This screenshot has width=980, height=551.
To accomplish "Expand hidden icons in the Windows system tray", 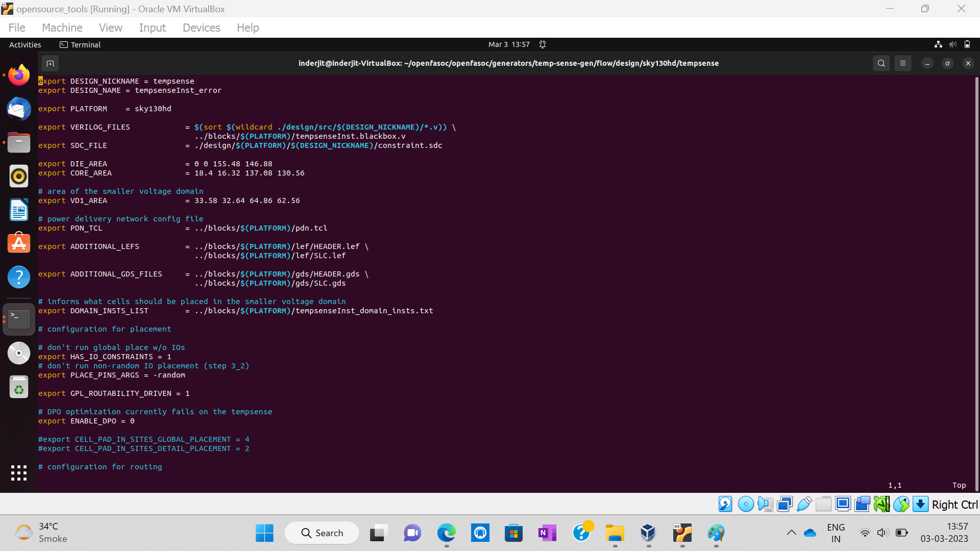I will click(x=792, y=532).
